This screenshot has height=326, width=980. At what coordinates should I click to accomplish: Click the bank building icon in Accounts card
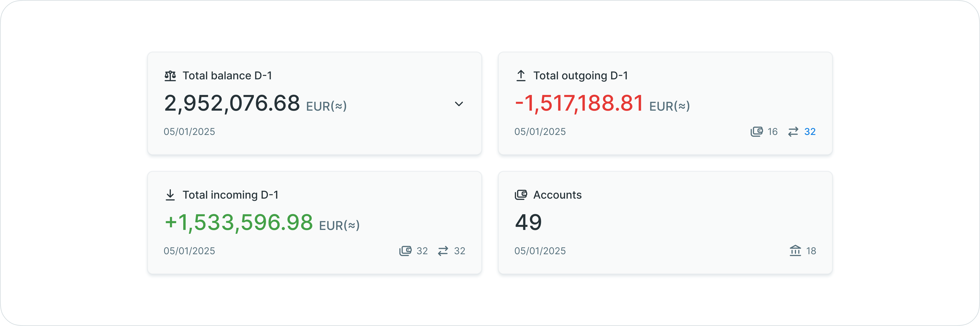pyautogui.click(x=795, y=251)
